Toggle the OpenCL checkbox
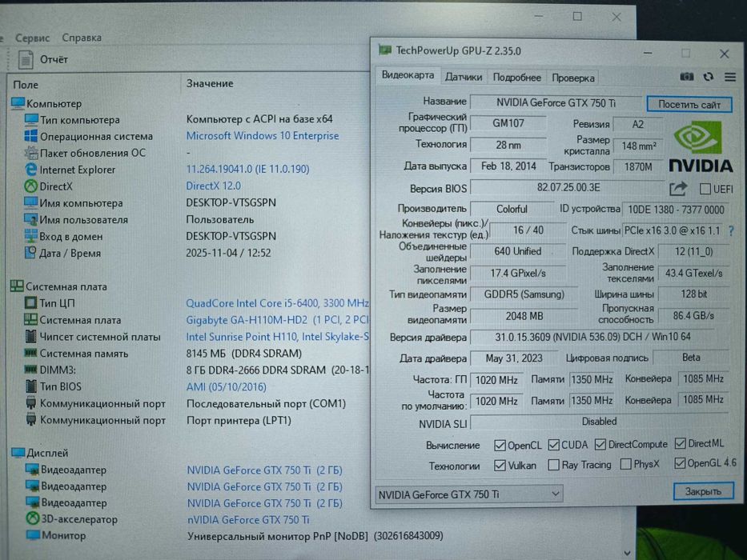This screenshot has height=560, width=747. [x=500, y=446]
